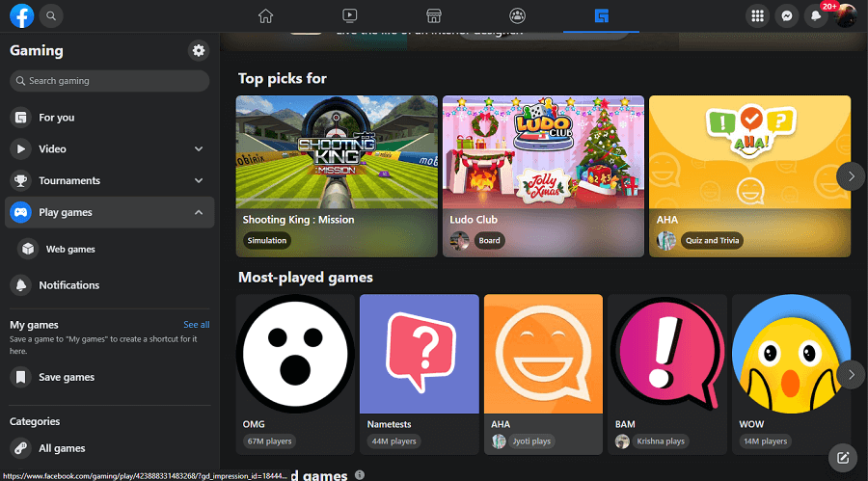Open notifications bell with 20+ badge
Image resolution: width=868 pixels, height=481 pixels.
(816, 16)
